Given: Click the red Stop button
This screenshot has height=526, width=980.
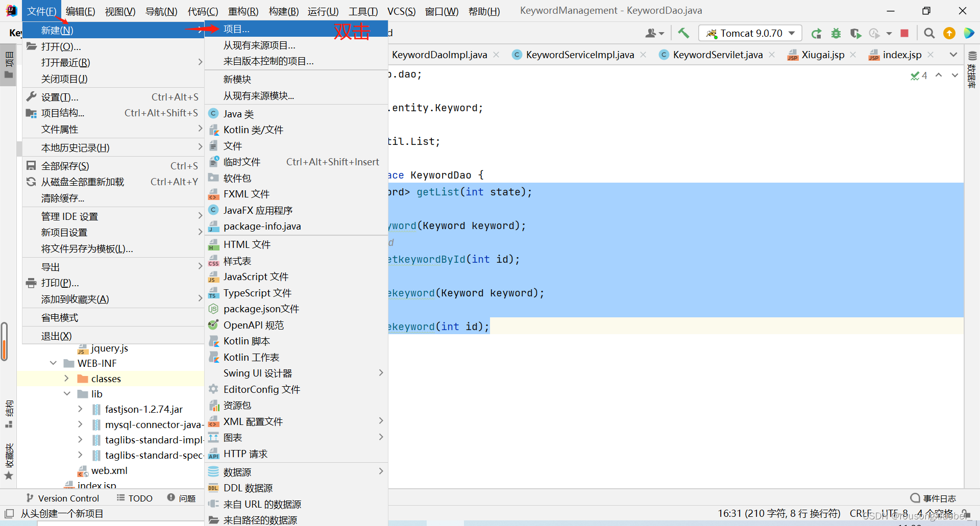Looking at the screenshot, I should [x=904, y=33].
